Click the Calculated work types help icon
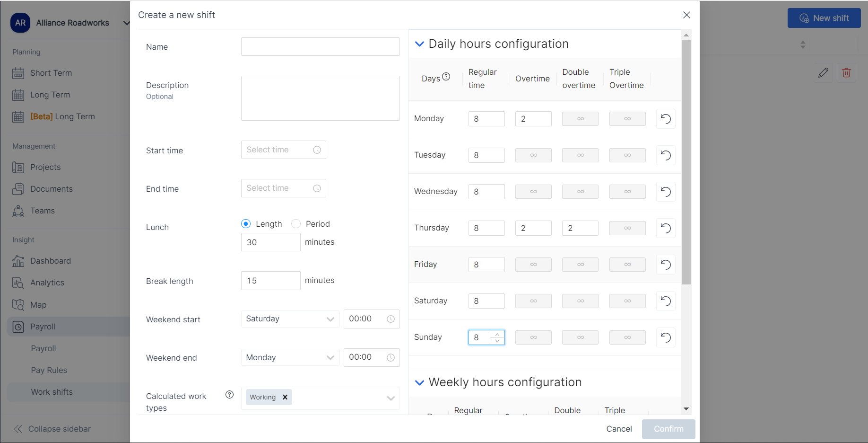Viewport: 868px width, 443px height. click(x=229, y=394)
